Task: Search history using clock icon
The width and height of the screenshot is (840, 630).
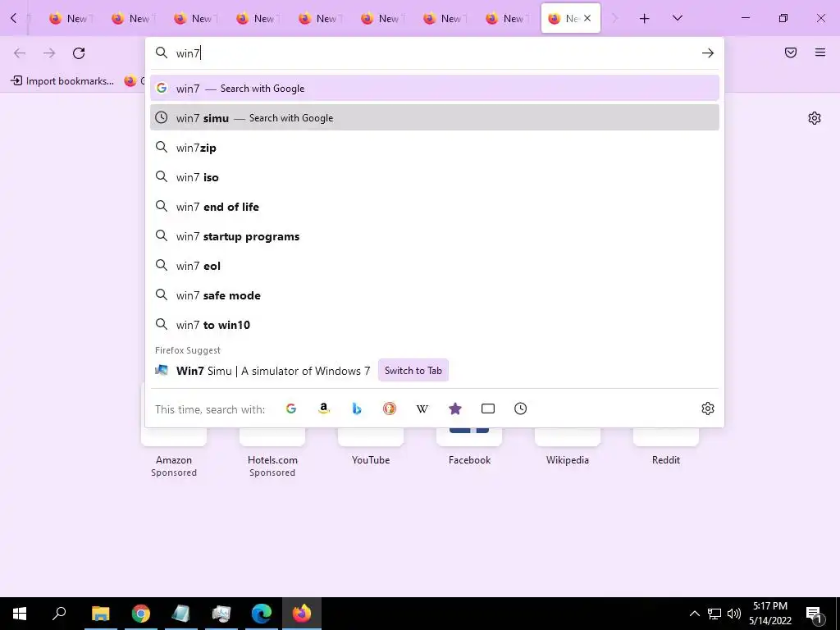Action: point(520,409)
